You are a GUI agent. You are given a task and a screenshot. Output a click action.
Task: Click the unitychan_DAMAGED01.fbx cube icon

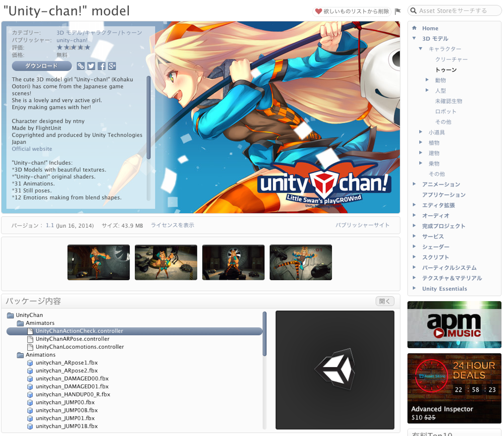30,386
